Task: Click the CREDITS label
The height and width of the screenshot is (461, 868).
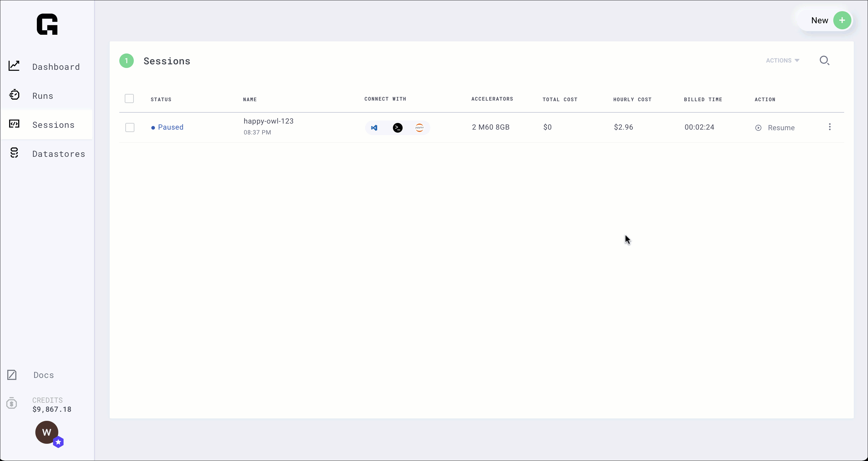Action: 47,400
